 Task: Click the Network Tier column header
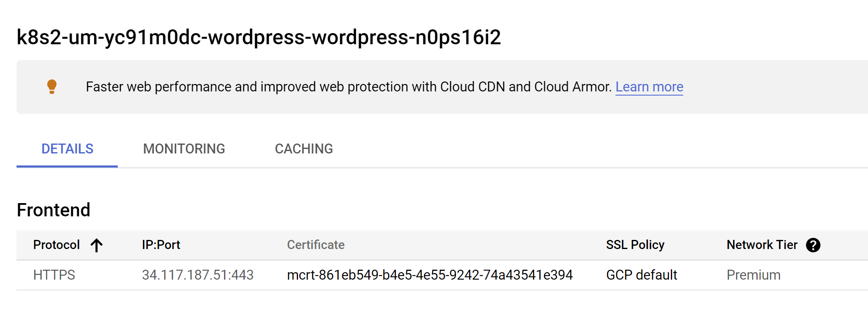(x=762, y=245)
